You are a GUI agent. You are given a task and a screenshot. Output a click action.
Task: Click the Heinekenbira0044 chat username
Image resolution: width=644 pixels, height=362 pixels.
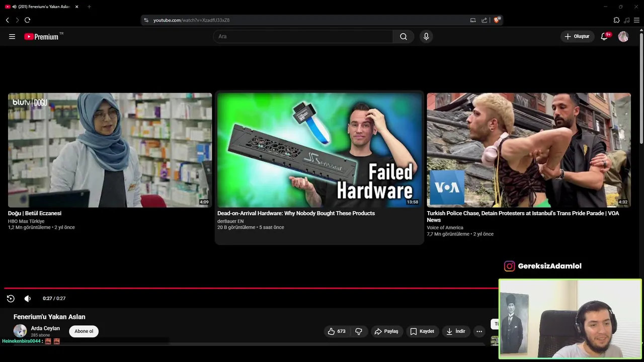pyautogui.click(x=21, y=341)
